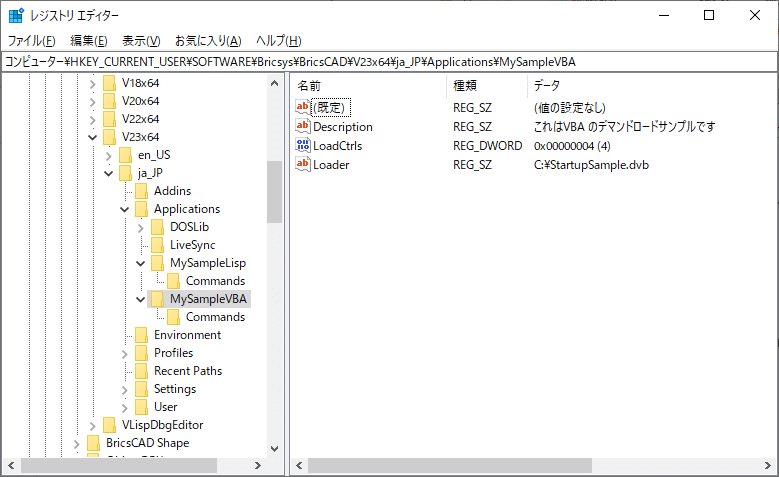The width and height of the screenshot is (779, 477).
Task: Click the Addins folder icon
Action: pyautogui.click(x=141, y=191)
